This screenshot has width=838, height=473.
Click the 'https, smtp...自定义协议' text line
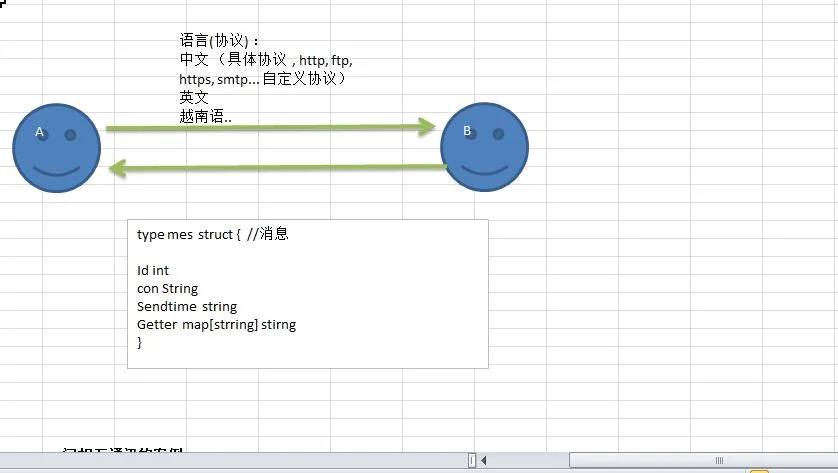click(263, 79)
